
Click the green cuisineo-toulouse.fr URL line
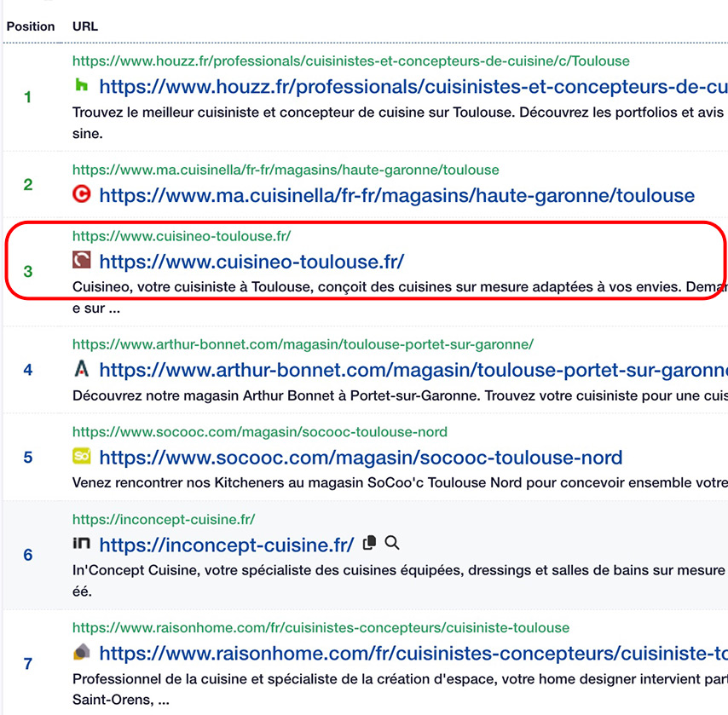click(182, 236)
